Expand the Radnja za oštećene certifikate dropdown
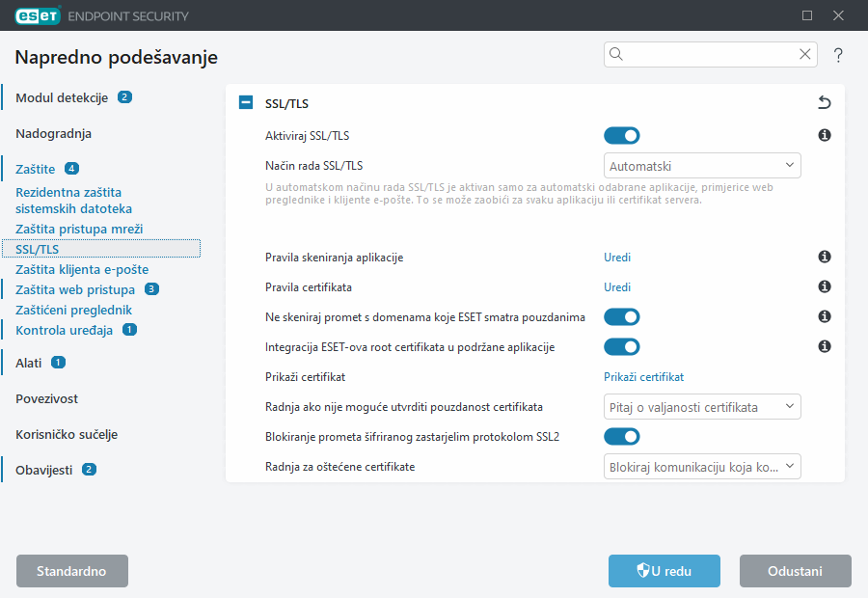This screenshot has width=868, height=598. click(701, 466)
